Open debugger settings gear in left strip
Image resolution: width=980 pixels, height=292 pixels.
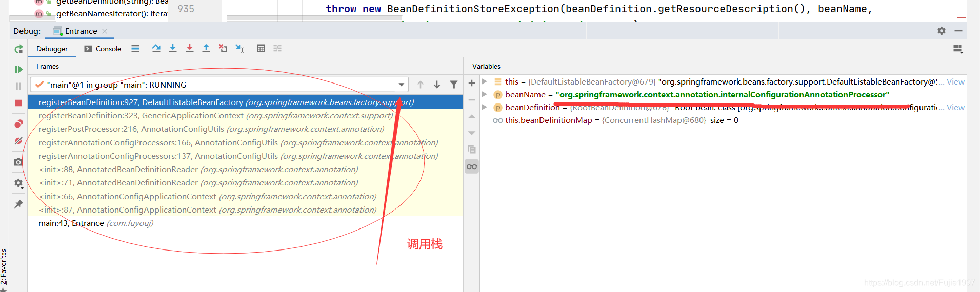tap(18, 183)
